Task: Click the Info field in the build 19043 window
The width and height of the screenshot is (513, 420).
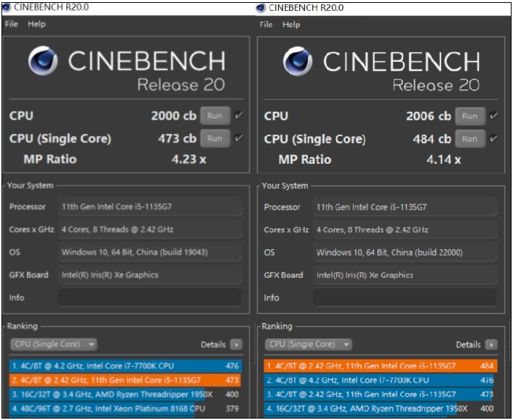Action: tap(150, 298)
